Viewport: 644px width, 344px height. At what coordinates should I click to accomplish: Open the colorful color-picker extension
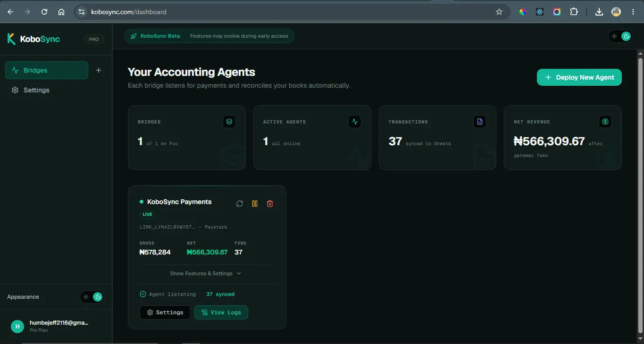(x=523, y=12)
